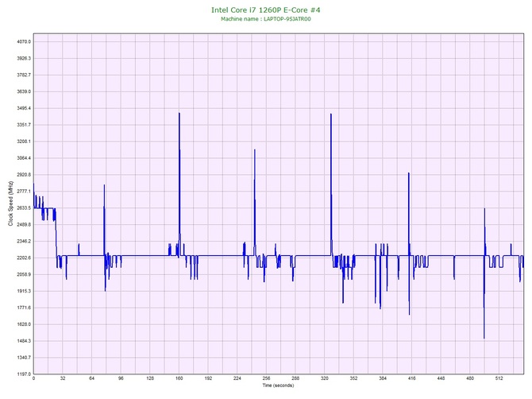
Task: Click the 128 tick on the time axis
Action: [x=150, y=378]
